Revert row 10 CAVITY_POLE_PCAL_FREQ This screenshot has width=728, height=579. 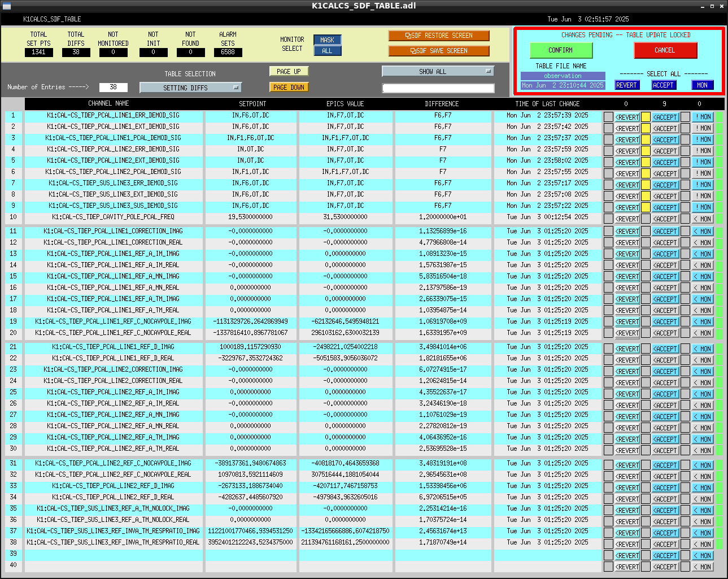pyautogui.click(x=627, y=219)
